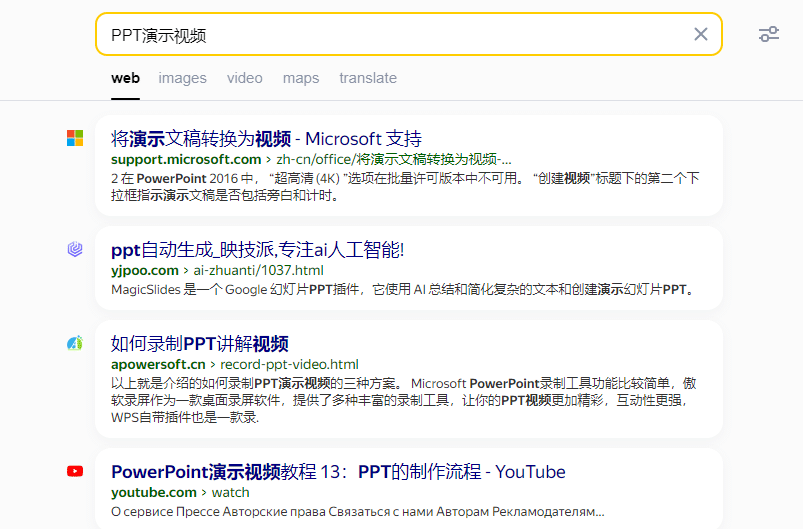The image size is (803, 529).
Task: Click the apowersoft favicon icon
Action: click(x=75, y=343)
